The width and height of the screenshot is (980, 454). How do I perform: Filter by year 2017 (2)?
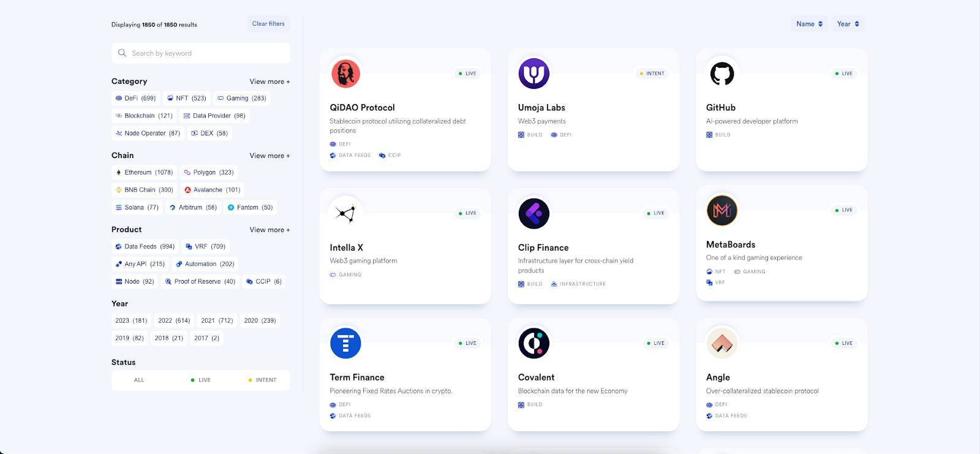click(206, 338)
